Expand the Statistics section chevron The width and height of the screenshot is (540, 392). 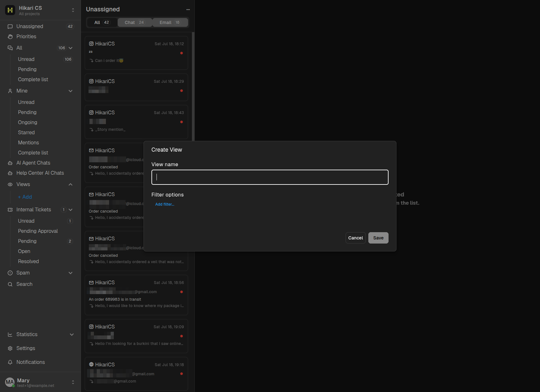[72, 335]
